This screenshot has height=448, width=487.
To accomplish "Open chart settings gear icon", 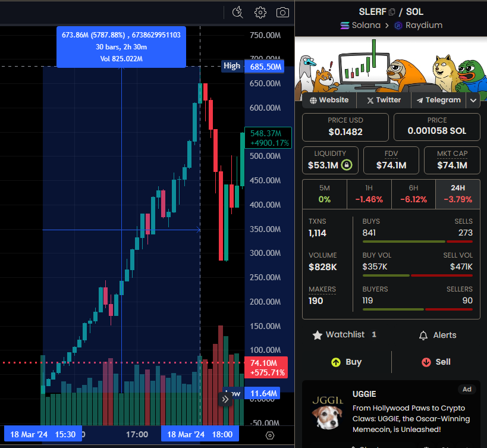I will pyautogui.click(x=260, y=12).
